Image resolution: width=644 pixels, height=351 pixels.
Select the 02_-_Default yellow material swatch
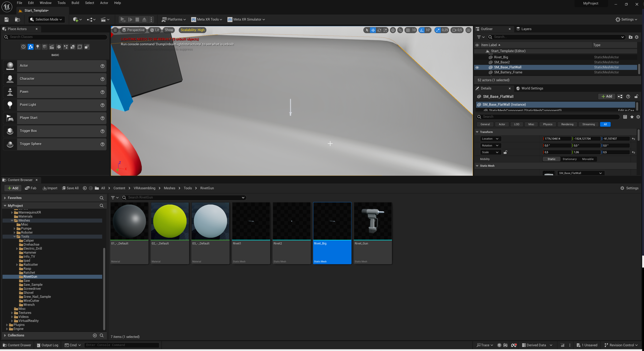point(170,221)
